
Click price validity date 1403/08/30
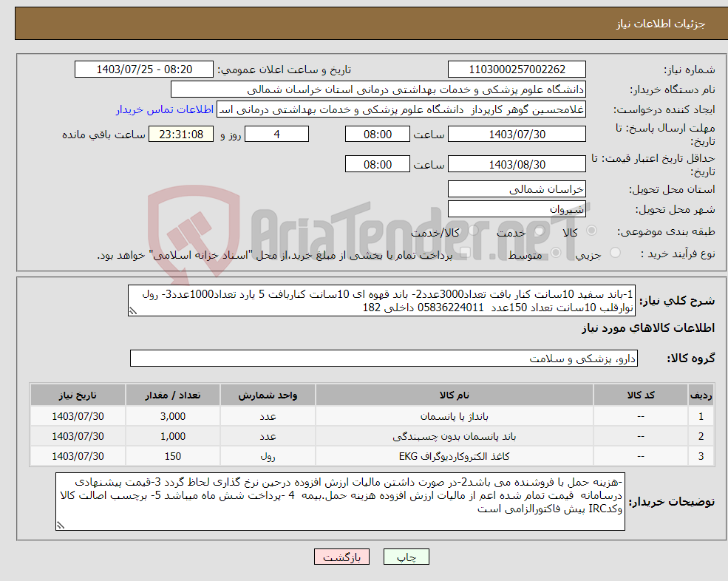coord(517,164)
